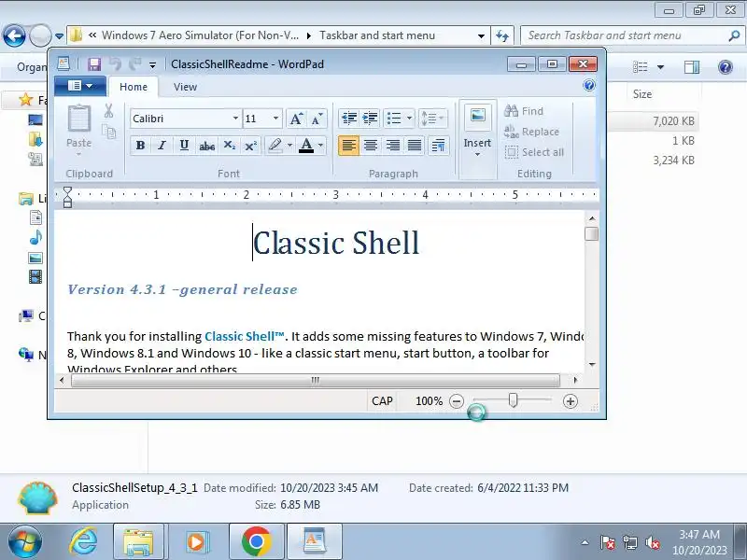Select Center text alignment
747x560 pixels.
tap(371, 146)
